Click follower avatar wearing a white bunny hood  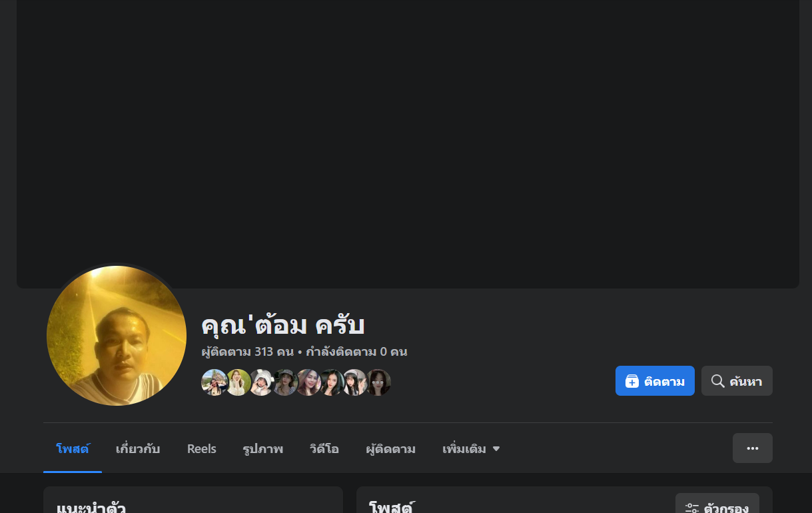(262, 382)
